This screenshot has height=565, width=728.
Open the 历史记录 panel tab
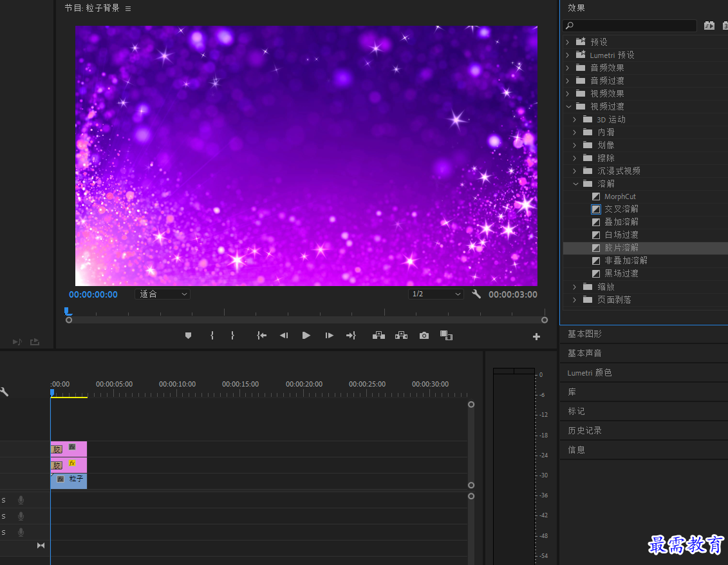pyautogui.click(x=584, y=431)
